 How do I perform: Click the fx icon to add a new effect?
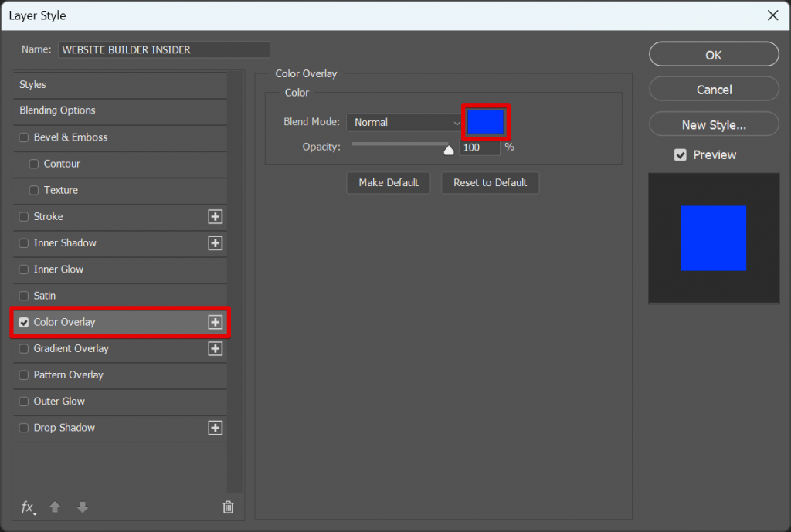[x=28, y=507]
